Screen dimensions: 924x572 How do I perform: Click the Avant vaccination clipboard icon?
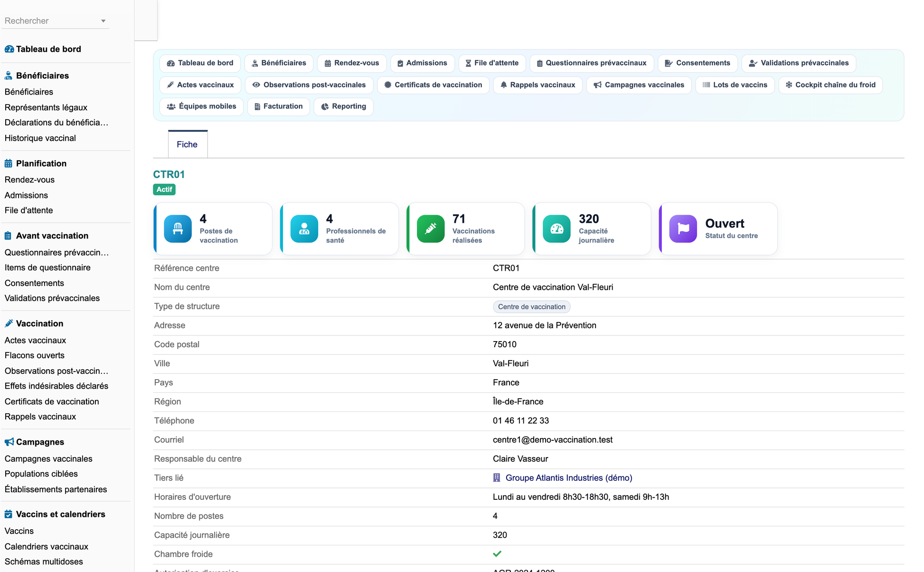[x=8, y=236]
